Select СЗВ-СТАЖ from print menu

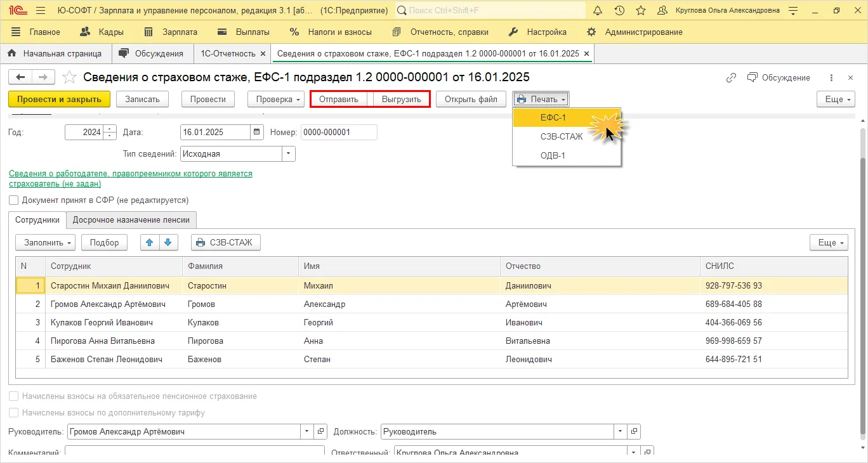(x=567, y=136)
